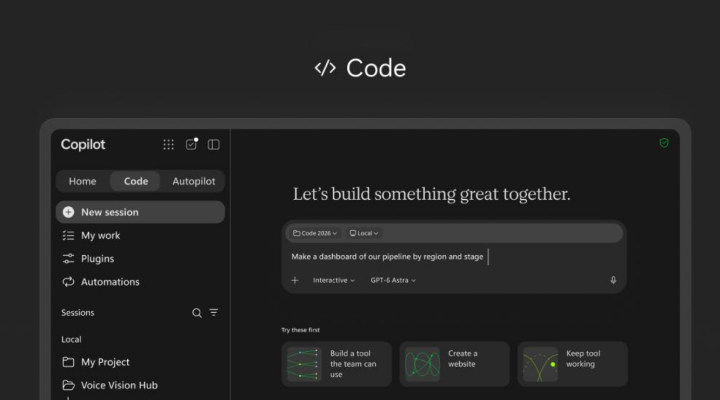
Task: Select the Code tab
Action: click(136, 181)
